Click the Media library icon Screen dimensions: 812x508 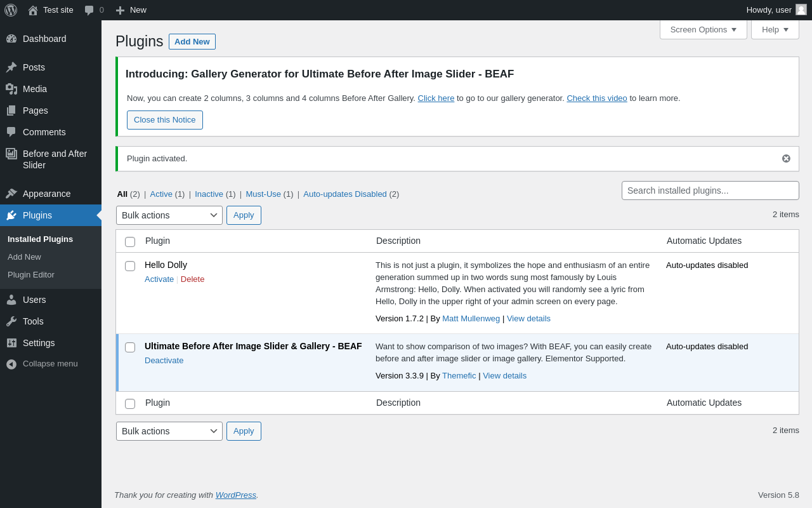pos(11,89)
